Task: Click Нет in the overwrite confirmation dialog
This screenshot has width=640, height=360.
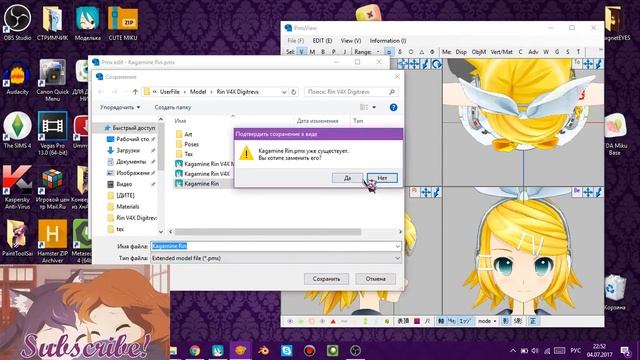Action: (x=382, y=178)
